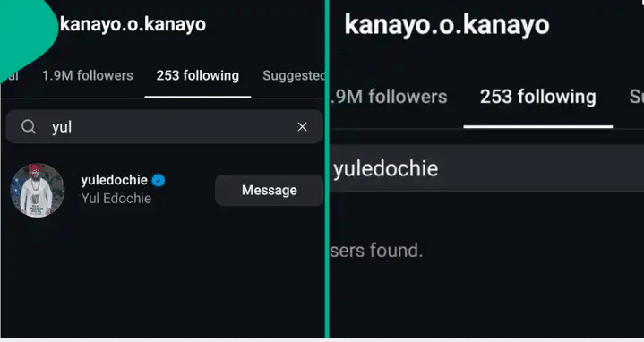The width and height of the screenshot is (644, 342).
Task: Click the search field containing 'yul'
Action: click(x=165, y=127)
